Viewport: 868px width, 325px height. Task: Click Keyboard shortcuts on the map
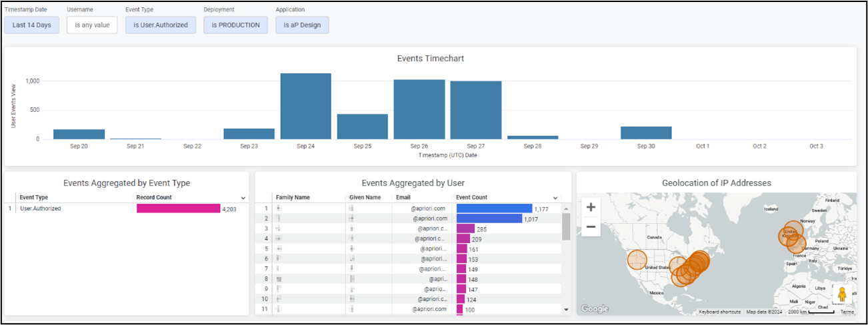(719, 312)
